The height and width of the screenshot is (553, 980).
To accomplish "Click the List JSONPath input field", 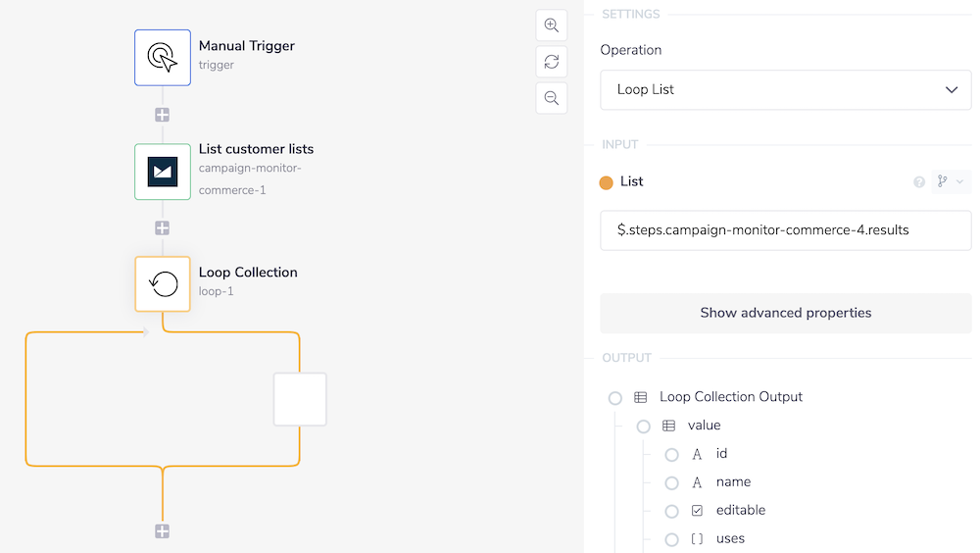I will tap(785, 229).
